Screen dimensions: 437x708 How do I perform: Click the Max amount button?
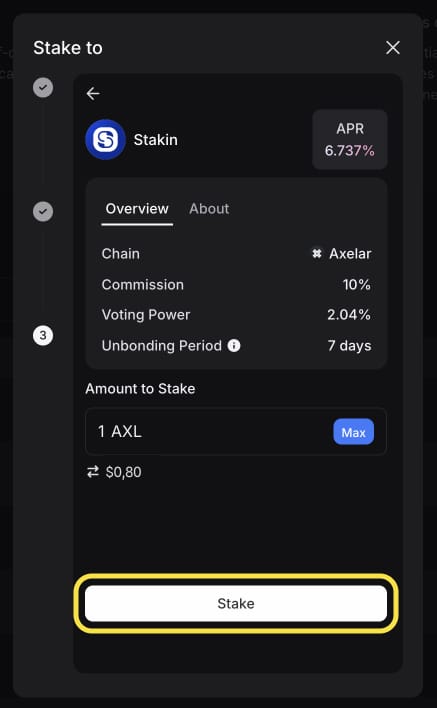(353, 432)
